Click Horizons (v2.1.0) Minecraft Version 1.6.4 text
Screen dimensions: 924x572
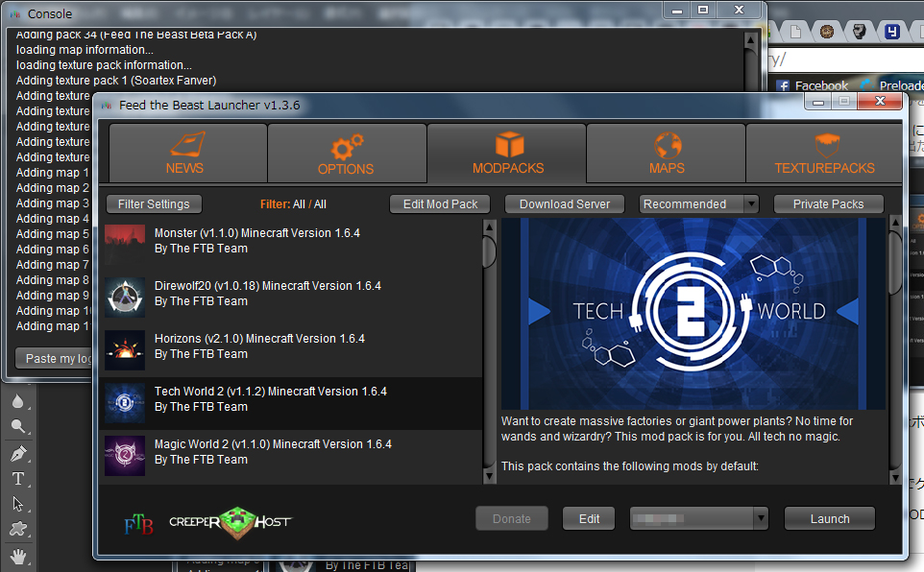point(259,339)
